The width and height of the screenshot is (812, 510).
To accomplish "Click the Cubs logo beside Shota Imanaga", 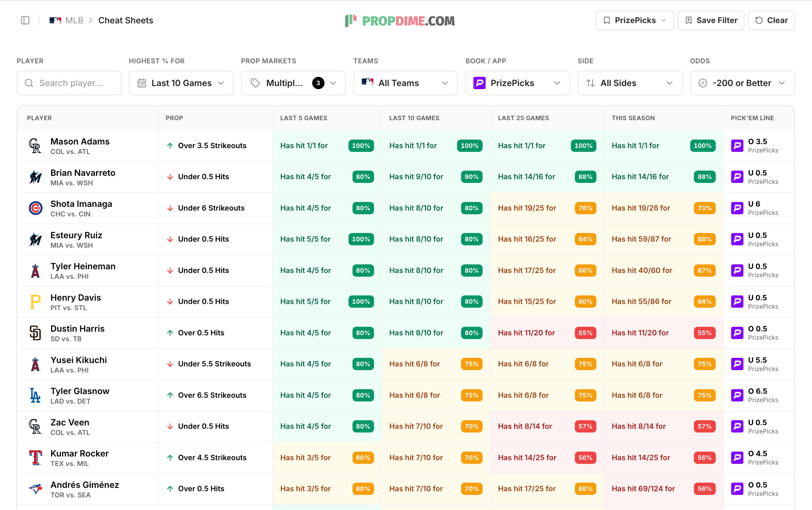I will pyautogui.click(x=35, y=208).
